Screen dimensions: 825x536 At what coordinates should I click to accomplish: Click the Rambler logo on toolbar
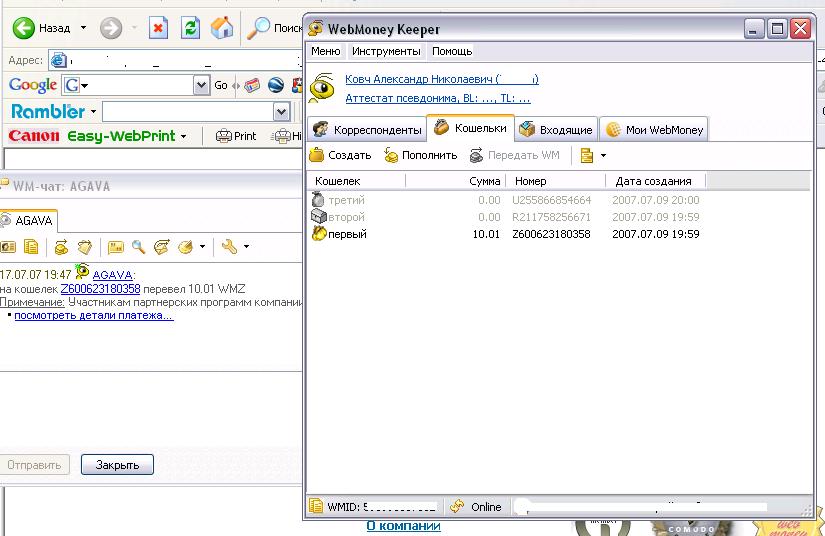tap(47, 112)
